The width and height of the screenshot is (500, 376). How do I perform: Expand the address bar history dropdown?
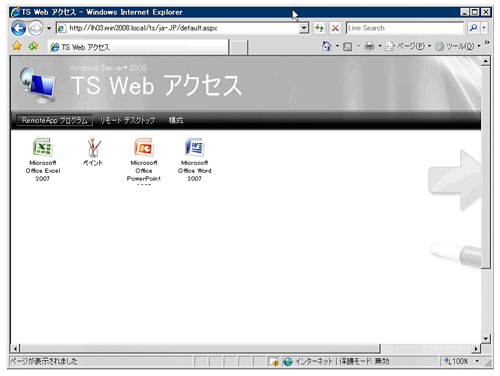point(304,28)
